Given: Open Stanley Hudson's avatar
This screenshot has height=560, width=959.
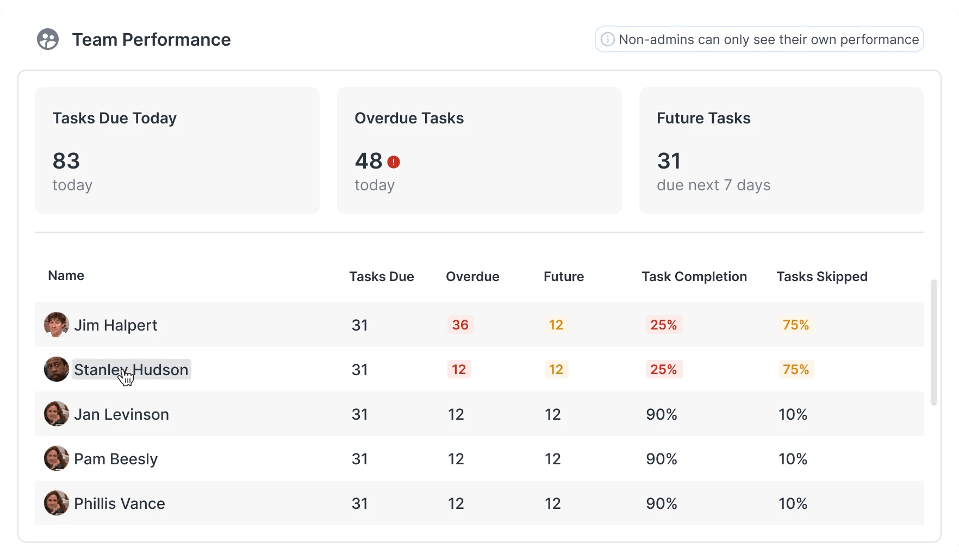Looking at the screenshot, I should 56,369.
